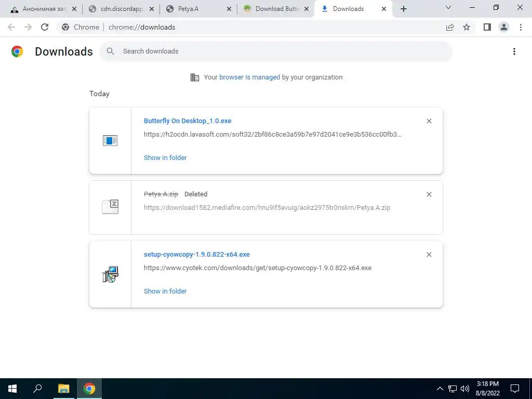Click the mediafire Petya.A.zip URL
This screenshot has width=532, height=399.
pyautogui.click(x=267, y=208)
